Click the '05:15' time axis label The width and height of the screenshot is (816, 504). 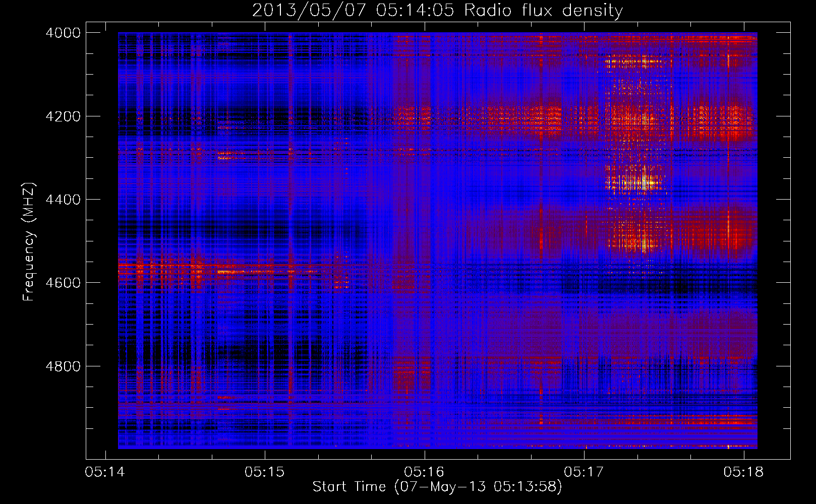point(265,472)
